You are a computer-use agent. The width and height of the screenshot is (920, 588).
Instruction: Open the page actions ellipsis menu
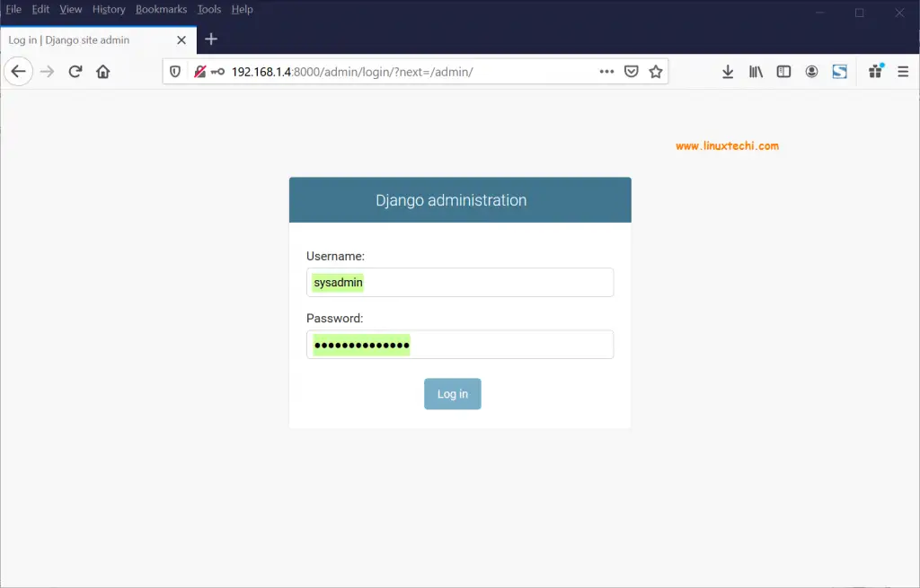click(606, 71)
